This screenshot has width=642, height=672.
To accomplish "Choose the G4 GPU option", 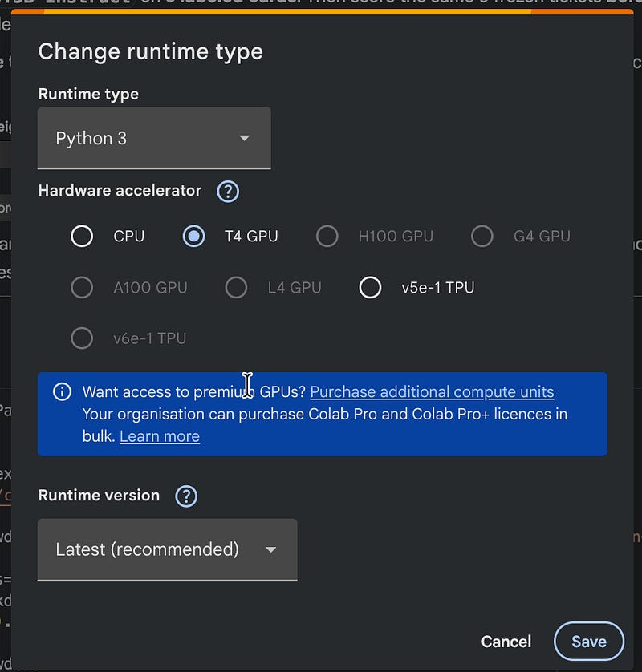I will pos(482,236).
